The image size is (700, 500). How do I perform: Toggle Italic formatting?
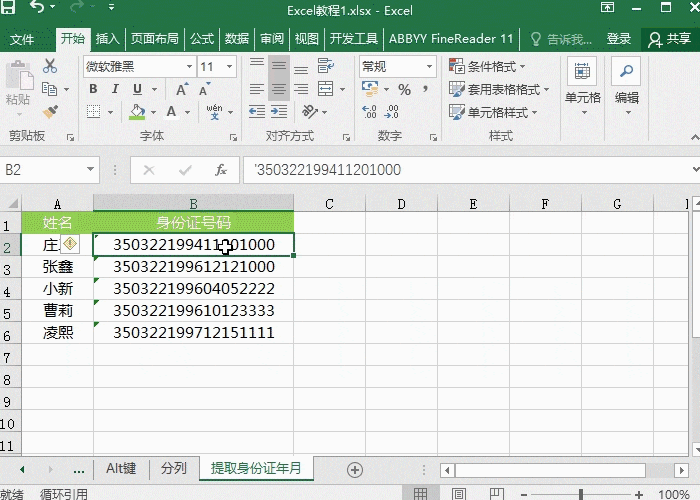point(115,89)
